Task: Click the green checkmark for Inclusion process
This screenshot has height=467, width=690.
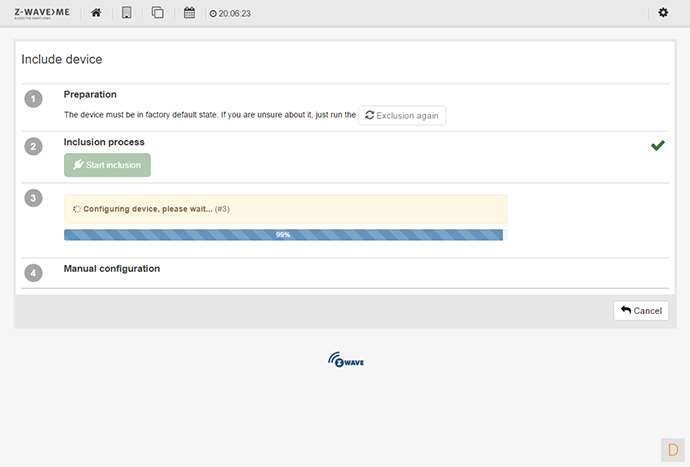Action: [657, 145]
